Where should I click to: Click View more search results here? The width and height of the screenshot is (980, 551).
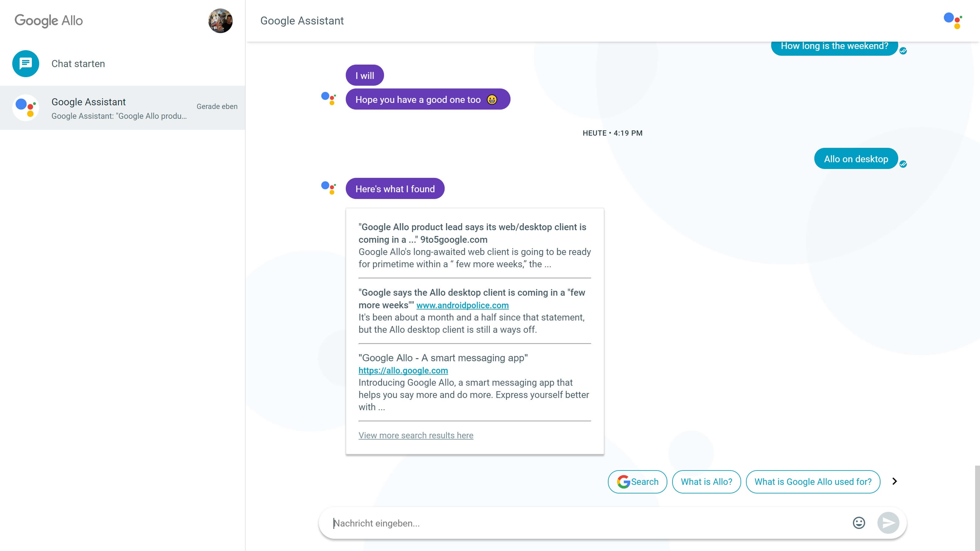pos(416,435)
